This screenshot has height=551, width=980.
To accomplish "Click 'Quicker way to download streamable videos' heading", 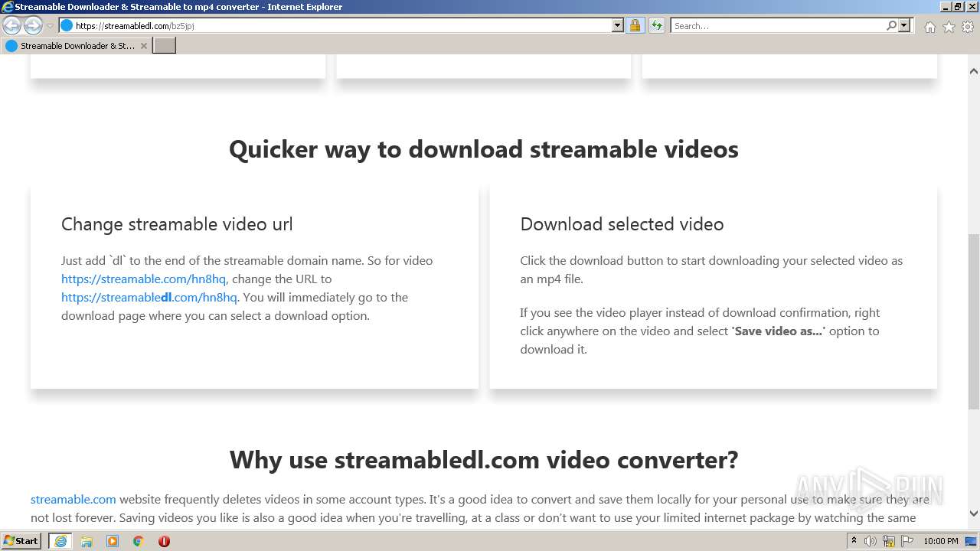I will click(484, 149).
